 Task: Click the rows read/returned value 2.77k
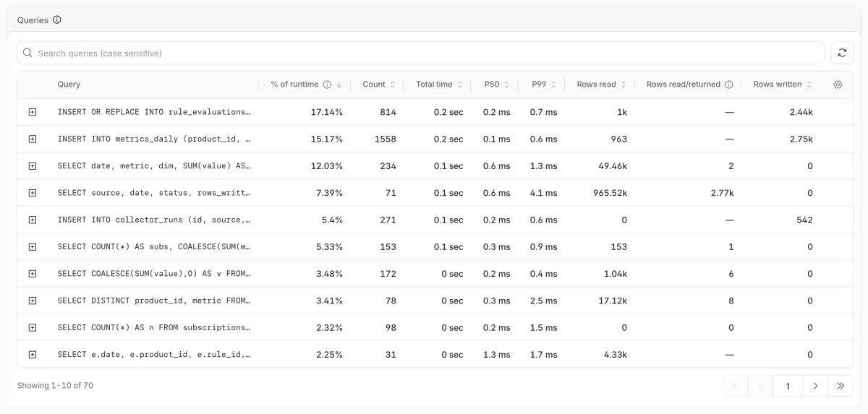(x=722, y=193)
